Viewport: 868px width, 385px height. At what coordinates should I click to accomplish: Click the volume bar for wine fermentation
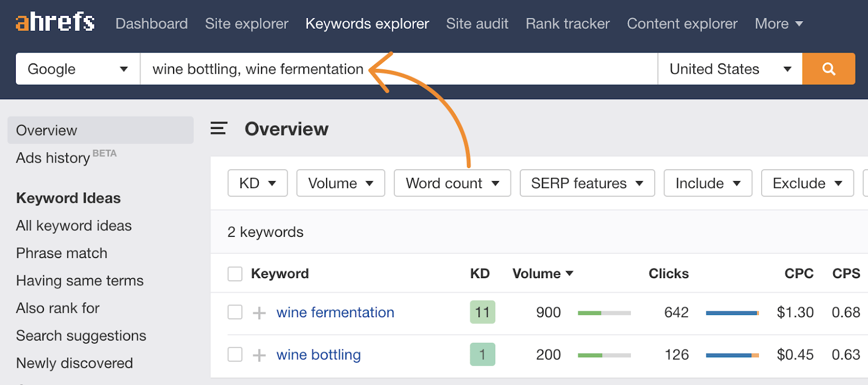604,313
